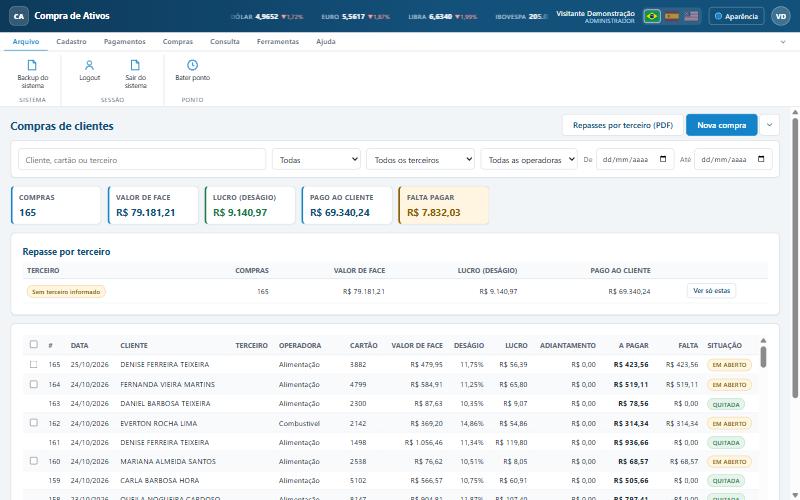Viewport: 800px width, 500px height.
Task: Open the VD user avatar
Action: [x=781, y=16]
